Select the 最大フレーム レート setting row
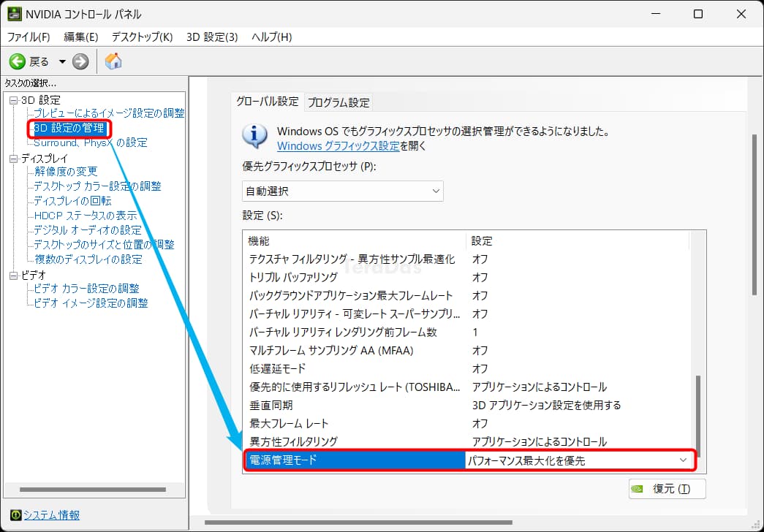The image size is (764, 532). tap(466, 423)
